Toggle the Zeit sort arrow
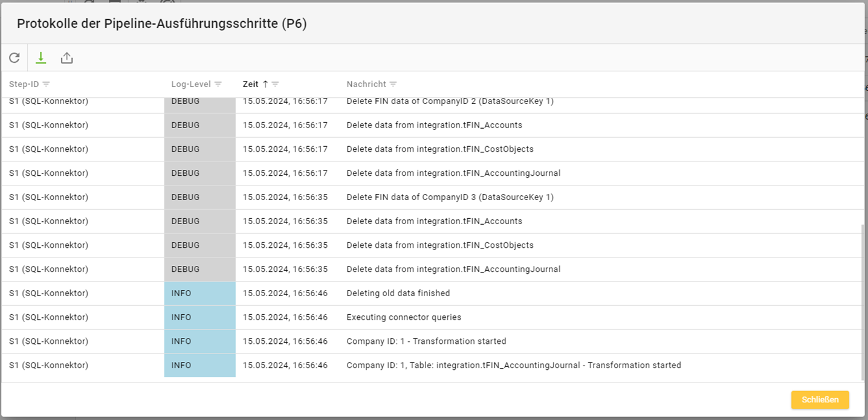This screenshot has height=420, width=868. pyautogui.click(x=265, y=84)
